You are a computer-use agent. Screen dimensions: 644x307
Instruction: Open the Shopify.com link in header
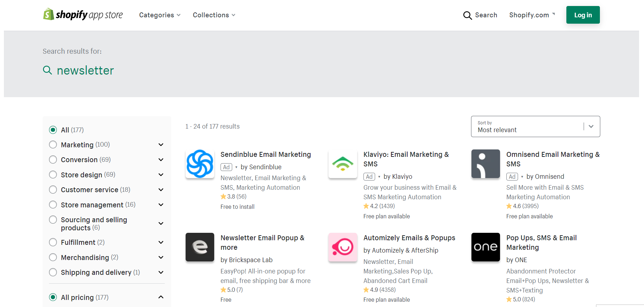532,15
